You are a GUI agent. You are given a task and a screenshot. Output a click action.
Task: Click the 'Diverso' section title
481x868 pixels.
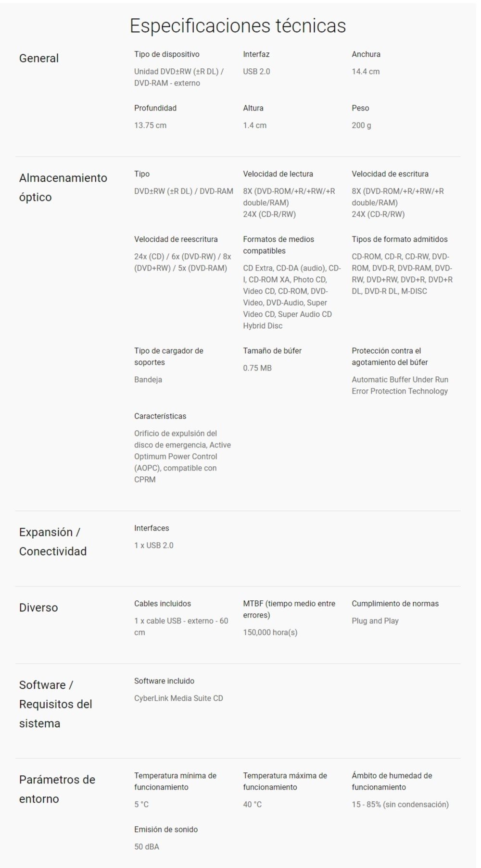(38, 608)
